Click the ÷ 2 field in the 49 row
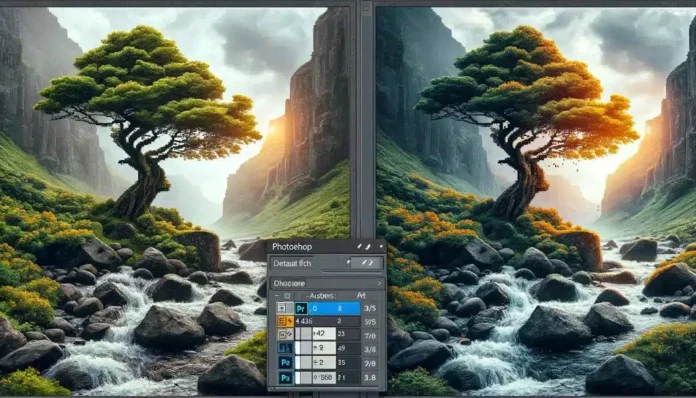 [324, 348]
